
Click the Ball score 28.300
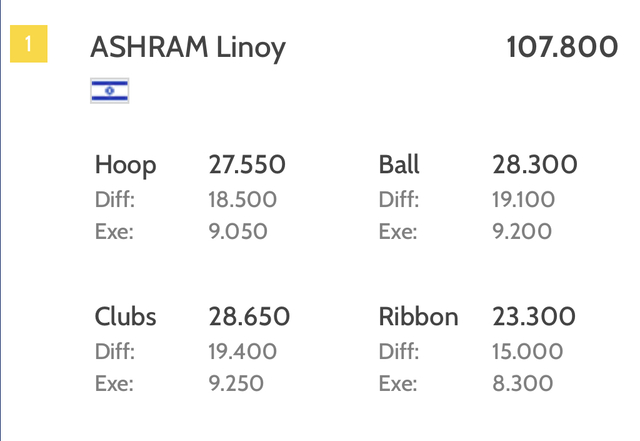(x=535, y=165)
